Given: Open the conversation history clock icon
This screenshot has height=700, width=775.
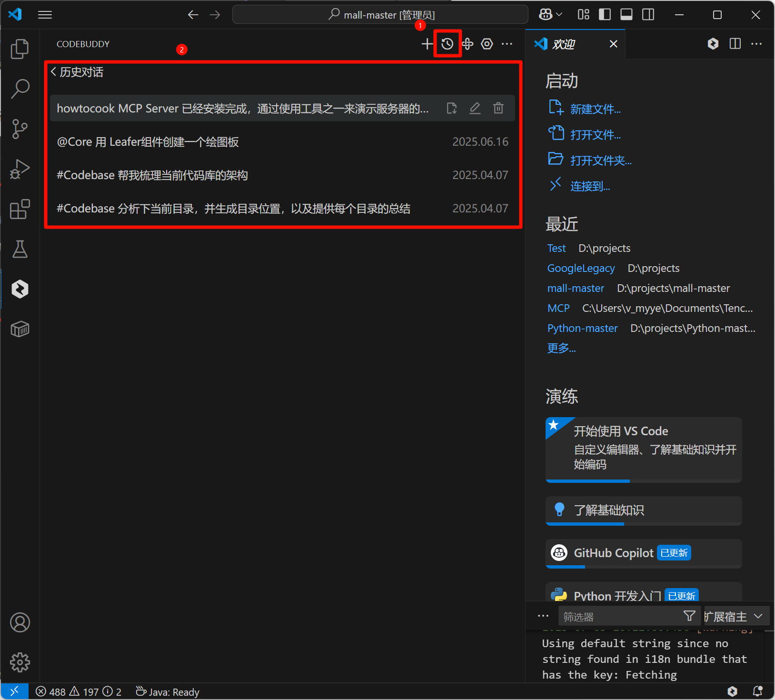Looking at the screenshot, I should [x=447, y=44].
